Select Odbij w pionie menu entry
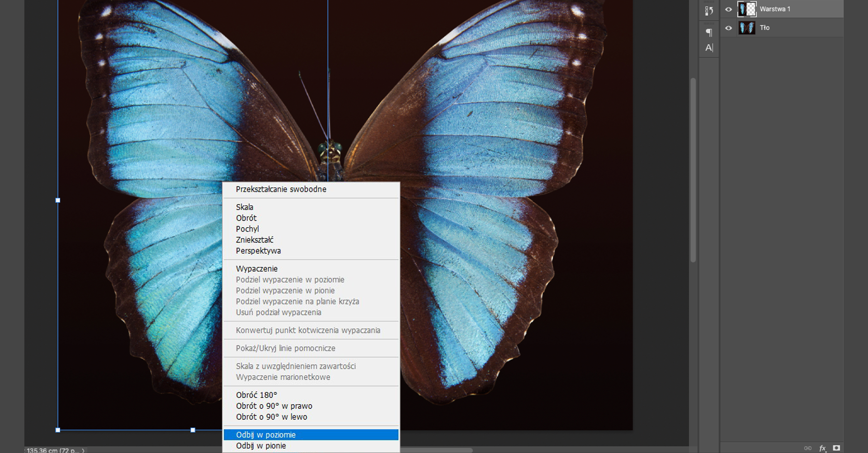Screen dimensions: 868x453 [x=261, y=446]
